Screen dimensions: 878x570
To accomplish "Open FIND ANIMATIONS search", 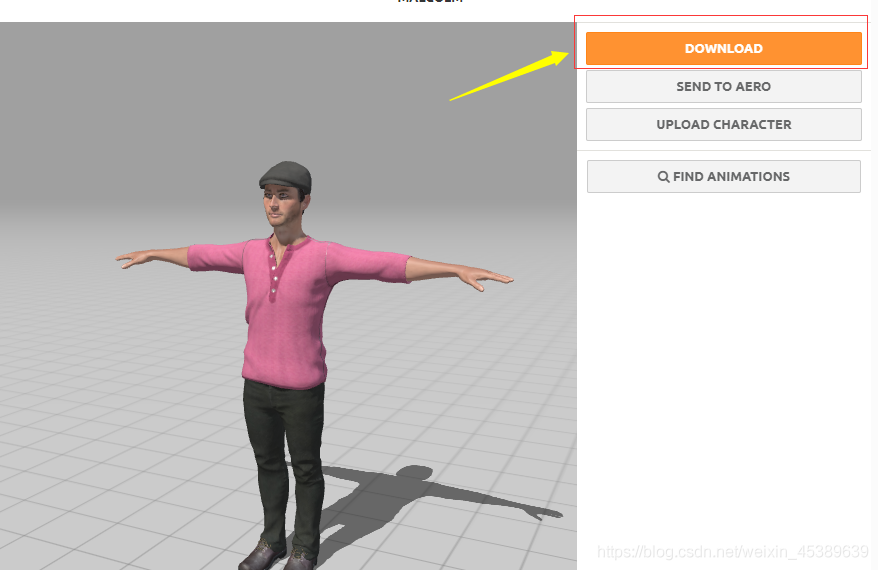I will click(x=723, y=176).
